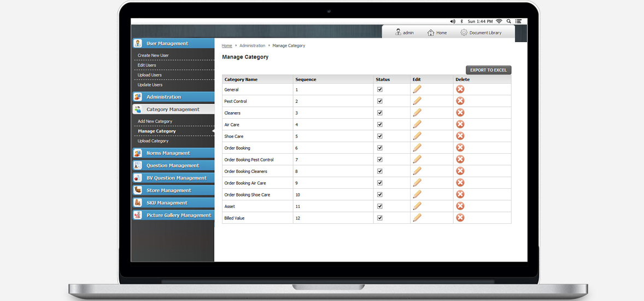The width and height of the screenshot is (644, 301).
Task: Expand the Administration section
Action: [173, 97]
